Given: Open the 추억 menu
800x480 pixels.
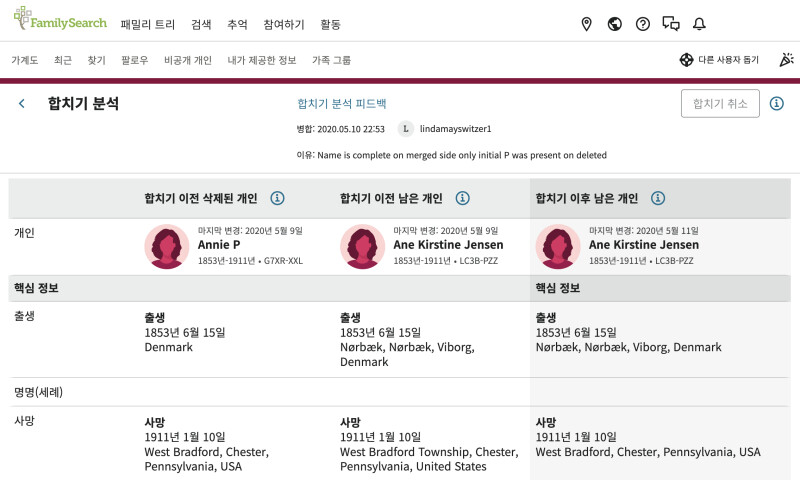Looking at the screenshot, I should point(237,24).
